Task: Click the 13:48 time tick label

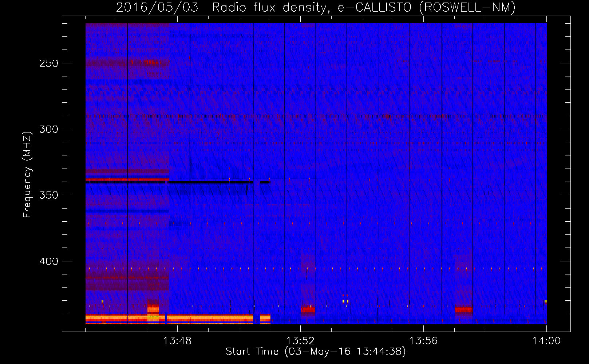Action: click(177, 341)
